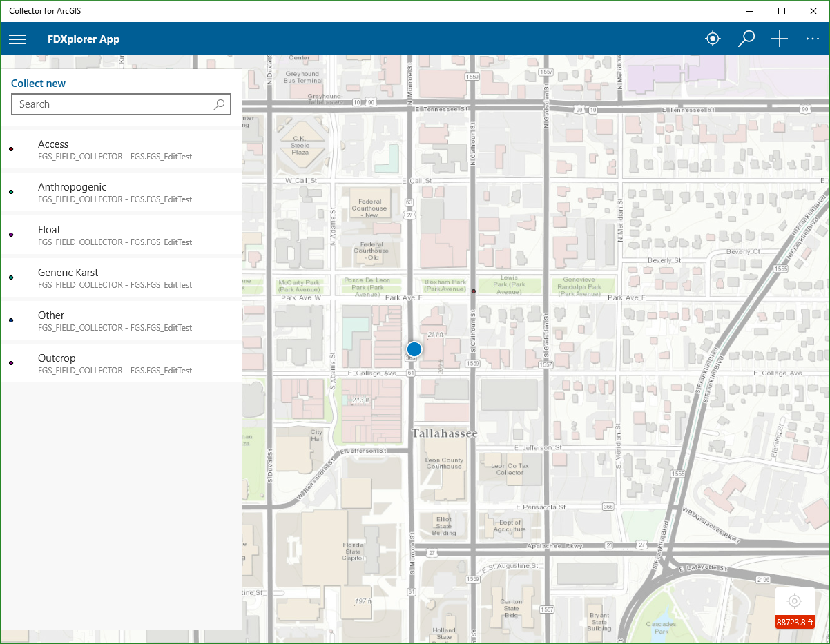Select the Anthropogenic feature type
830x644 pixels.
(121, 192)
